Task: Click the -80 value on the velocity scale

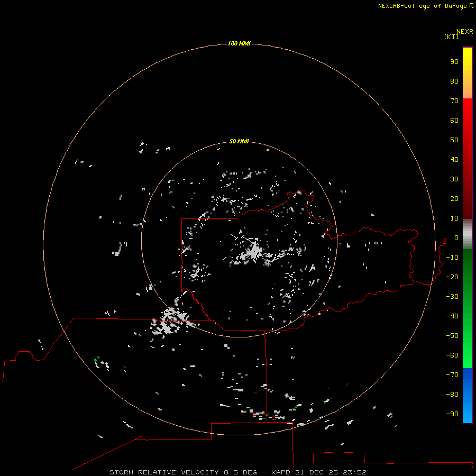Action: [x=452, y=395]
